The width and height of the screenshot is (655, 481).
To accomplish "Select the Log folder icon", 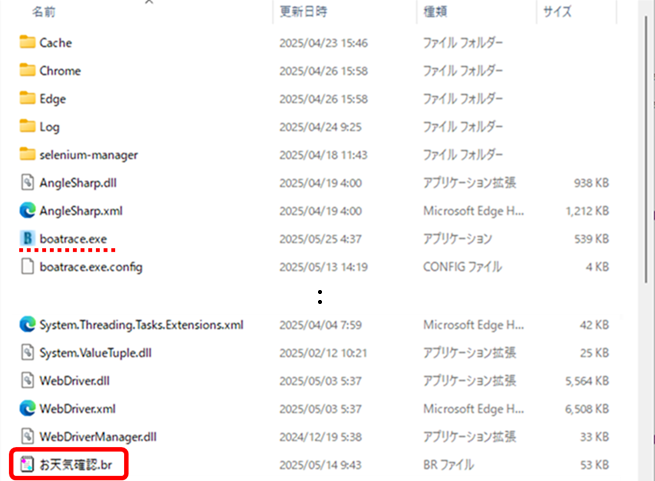I will [x=27, y=127].
